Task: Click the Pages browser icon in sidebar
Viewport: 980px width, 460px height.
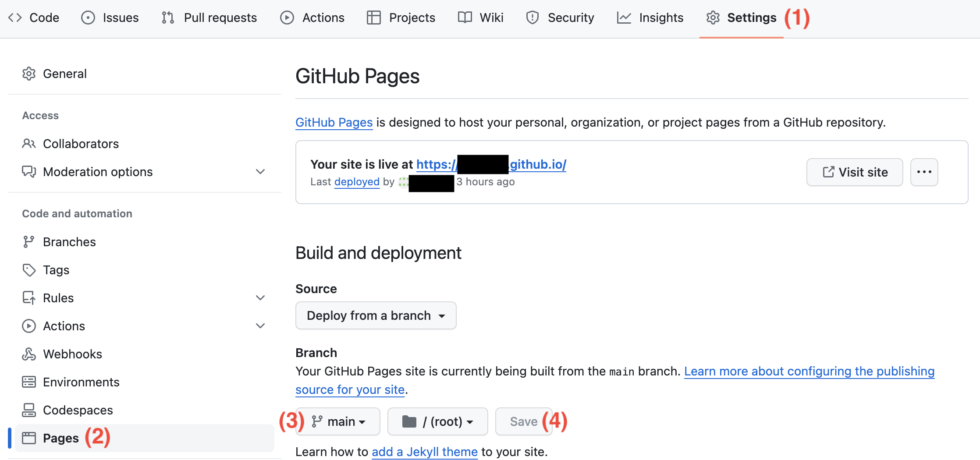Action: point(29,438)
